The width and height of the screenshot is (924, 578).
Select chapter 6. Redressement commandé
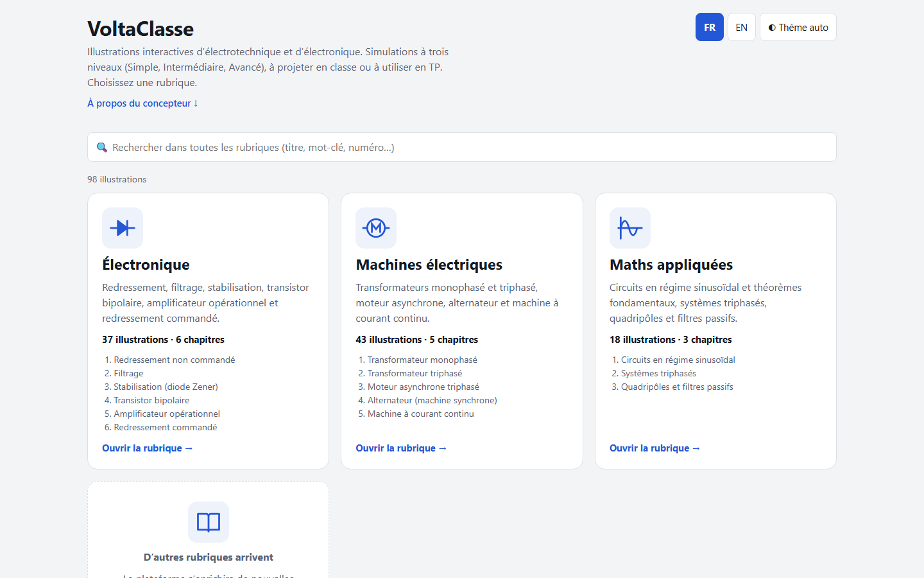click(x=160, y=427)
